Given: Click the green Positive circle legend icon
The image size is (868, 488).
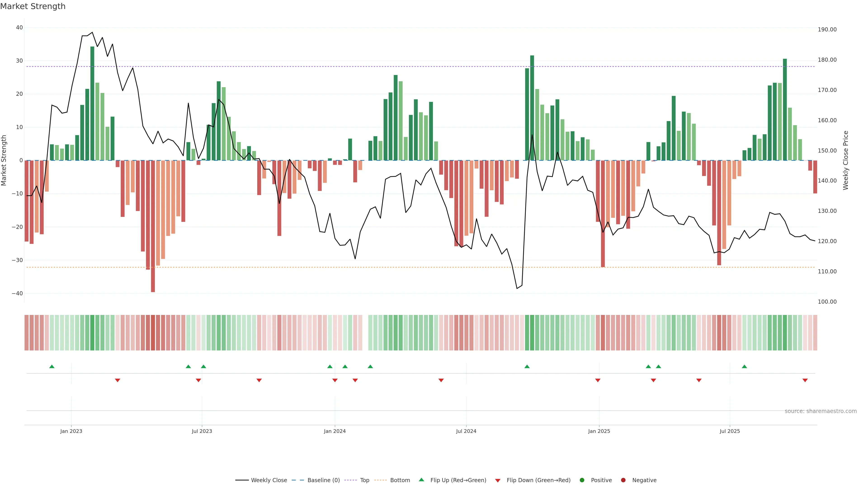Looking at the screenshot, I should pos(582,480).
